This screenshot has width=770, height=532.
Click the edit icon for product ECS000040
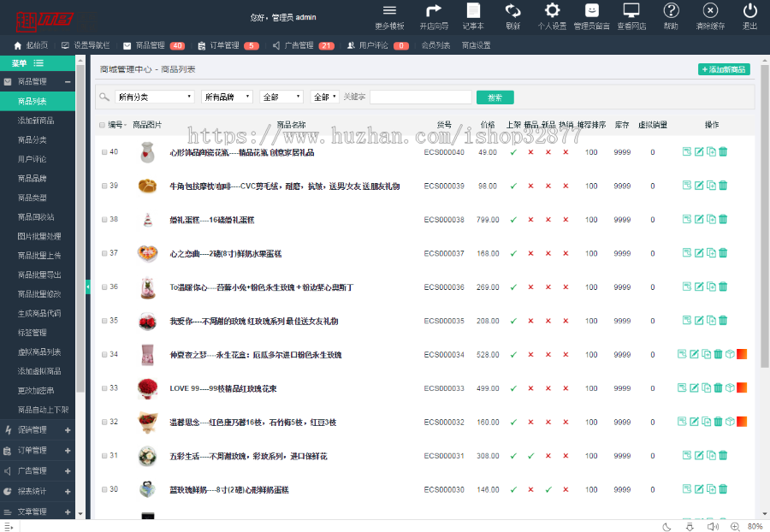[x=699, y=151]
